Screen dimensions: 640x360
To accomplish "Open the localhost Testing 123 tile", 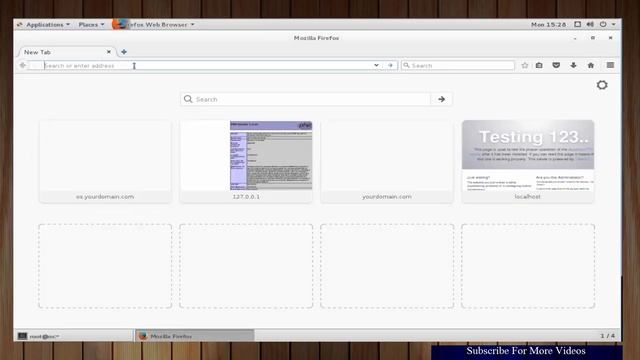I will pos(528,161).
